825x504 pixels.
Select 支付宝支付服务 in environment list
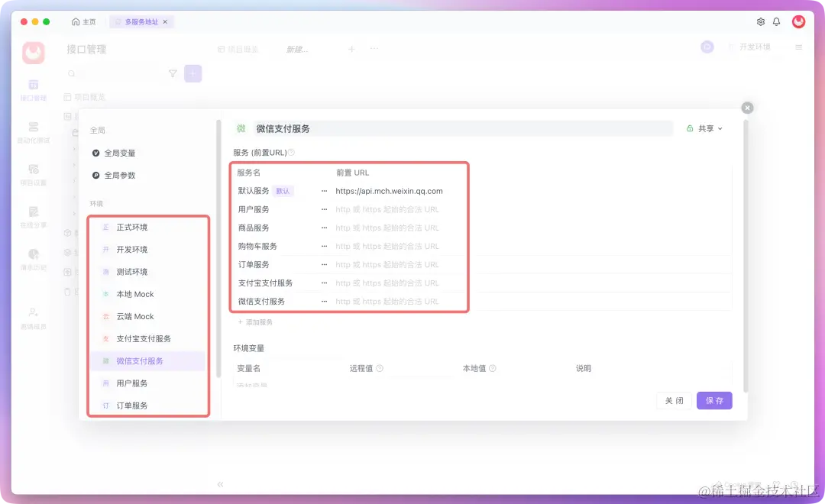click(148, 339)
